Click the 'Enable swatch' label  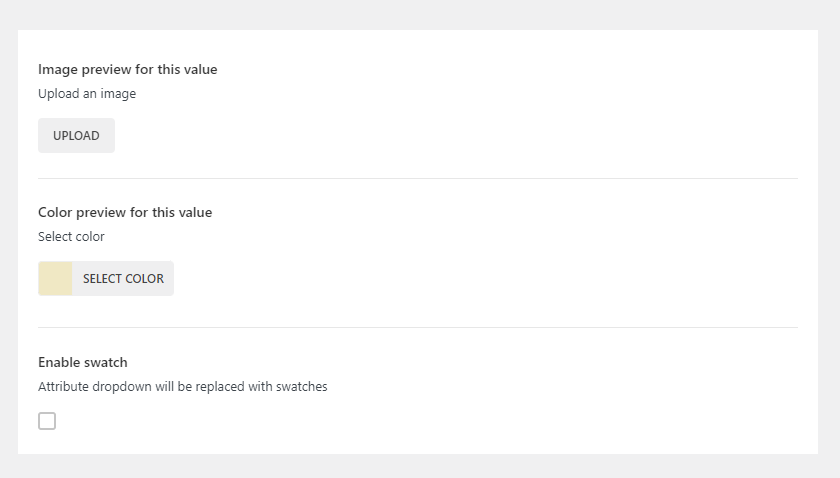point(83,362)
